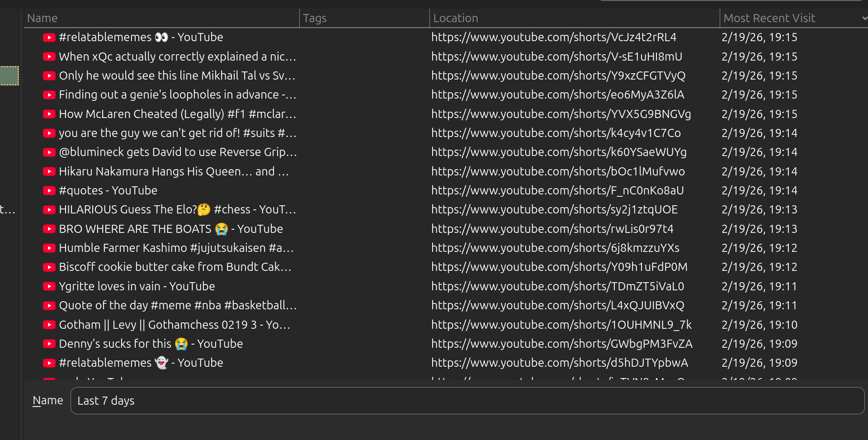868x440 pixels.
Task: Click the visit time '2/19/26, 19:10' for Gotham entry
Action: pyautogui.click(x=759, y=325)
